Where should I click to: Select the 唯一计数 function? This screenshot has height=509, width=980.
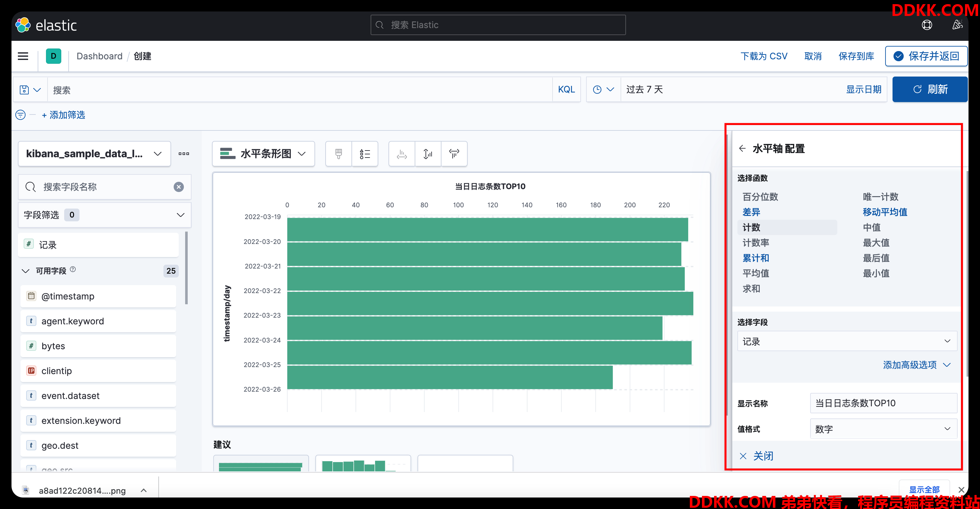[x=880, y=197]
